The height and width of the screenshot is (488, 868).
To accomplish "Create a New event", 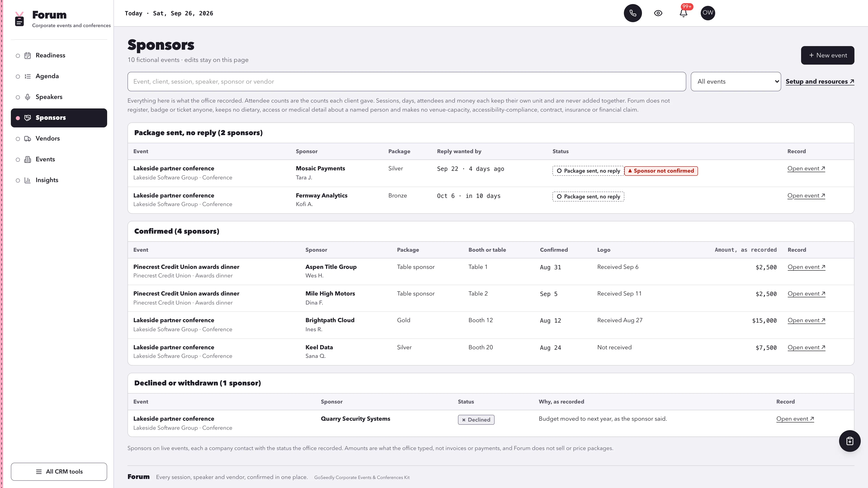I will pyautogui.click(x=828, y=55).
